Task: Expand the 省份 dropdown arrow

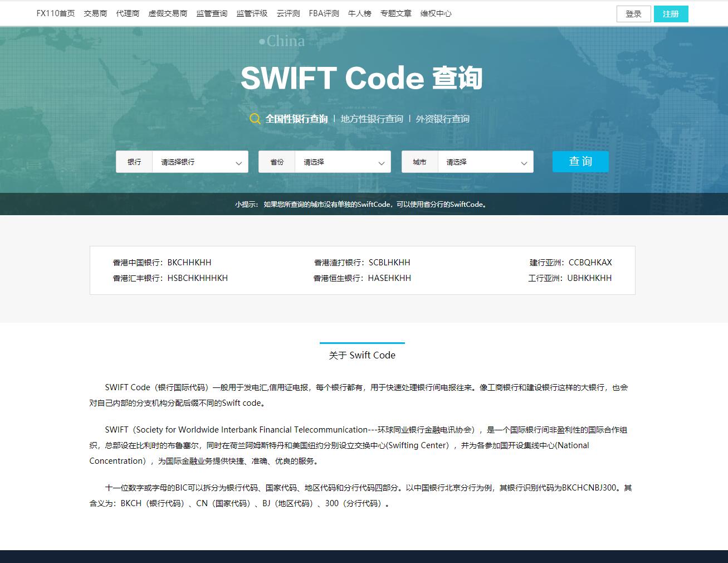Action: [382, 163]
